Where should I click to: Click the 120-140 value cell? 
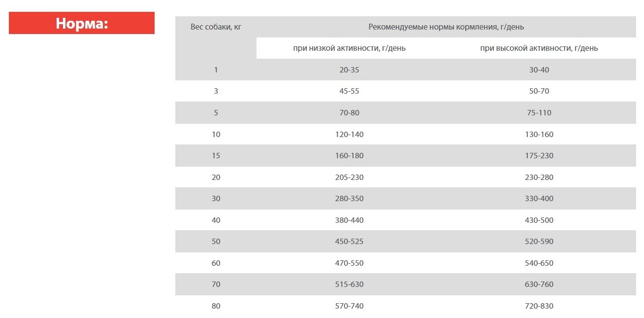(x=350, y=135)
